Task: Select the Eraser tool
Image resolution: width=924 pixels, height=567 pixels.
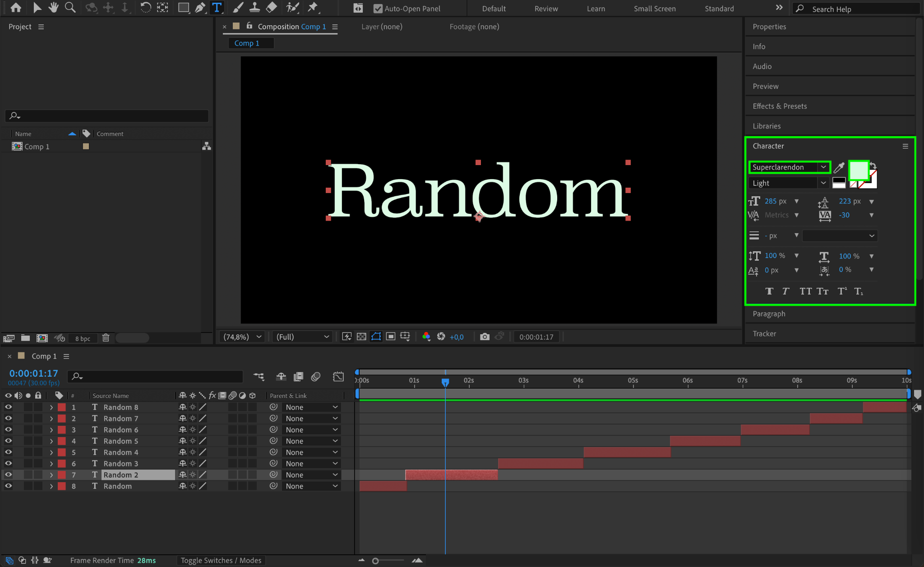Action: coord(272,8)
